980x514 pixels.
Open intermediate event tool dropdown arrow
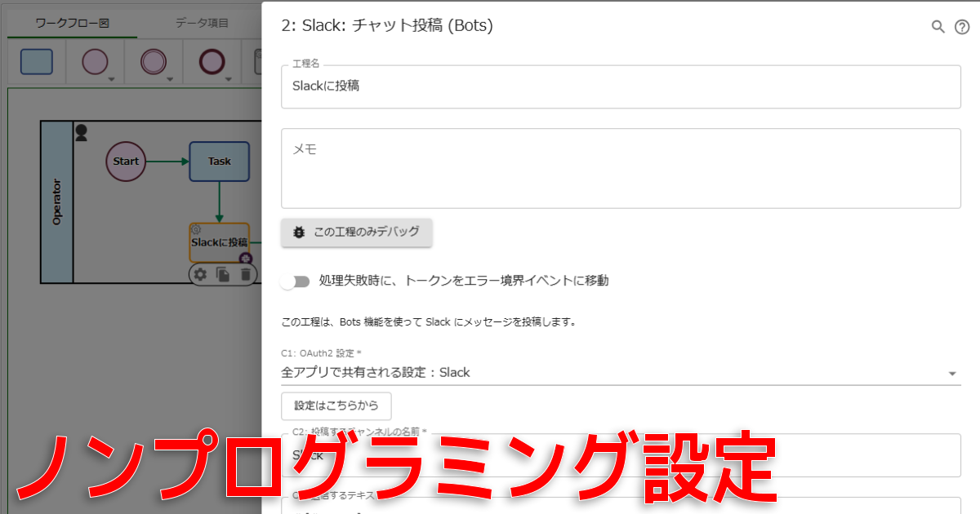(x=170, y=79)
